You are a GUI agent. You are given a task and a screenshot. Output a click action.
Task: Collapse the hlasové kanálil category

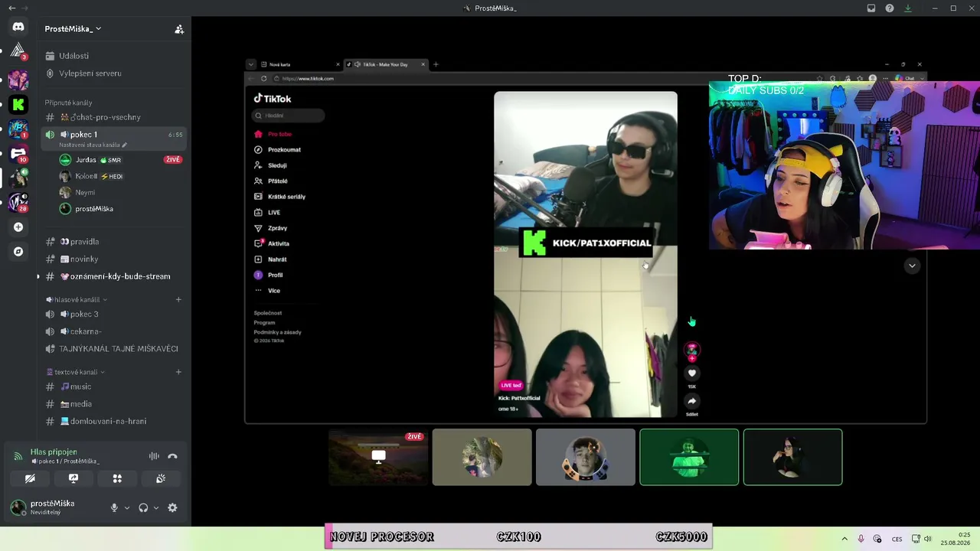[77, 299]
